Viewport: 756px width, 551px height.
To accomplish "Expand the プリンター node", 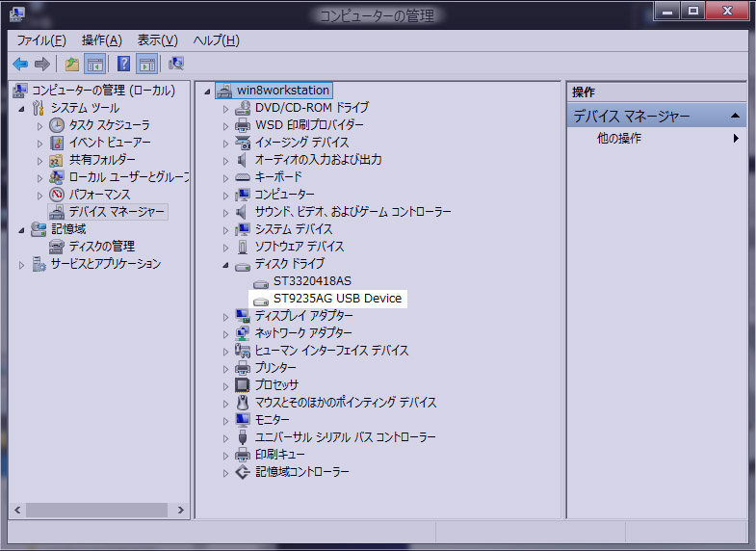I will [x=225, y=369].
